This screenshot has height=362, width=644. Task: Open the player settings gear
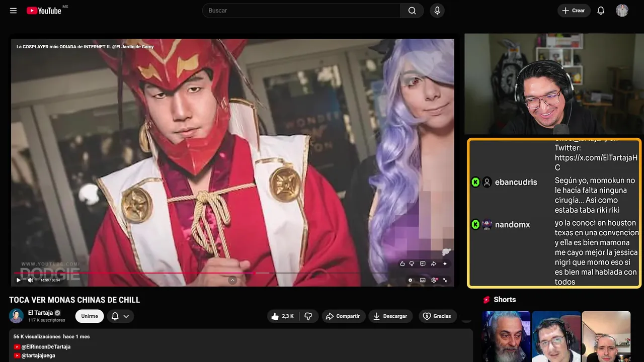pyautogui.click(x=434, y=280)
